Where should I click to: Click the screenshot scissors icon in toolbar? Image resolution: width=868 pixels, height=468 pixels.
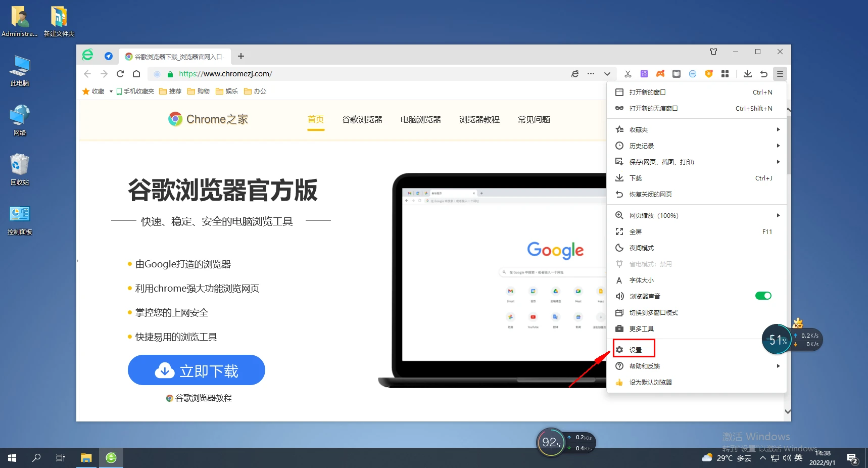click(x=628, y=74)
